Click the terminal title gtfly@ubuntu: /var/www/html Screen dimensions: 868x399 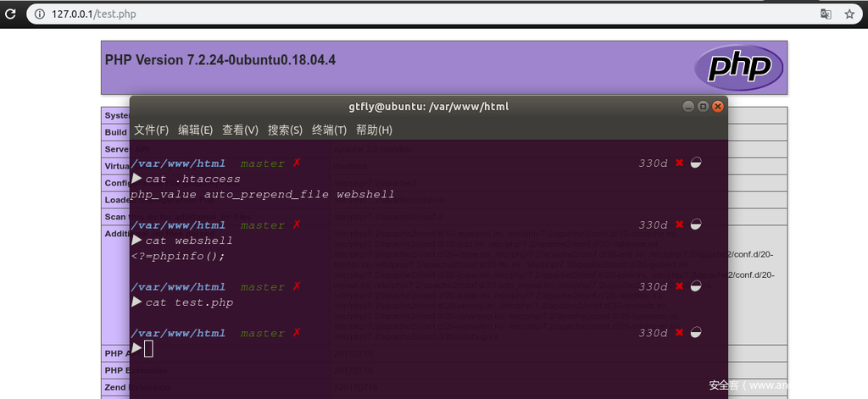click(x=428, y=106)
